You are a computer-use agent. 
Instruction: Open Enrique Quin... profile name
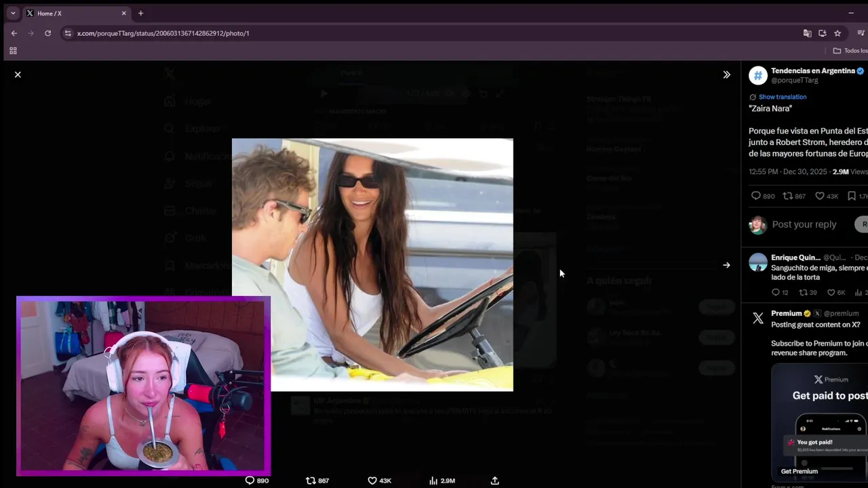tap(795, 258)
